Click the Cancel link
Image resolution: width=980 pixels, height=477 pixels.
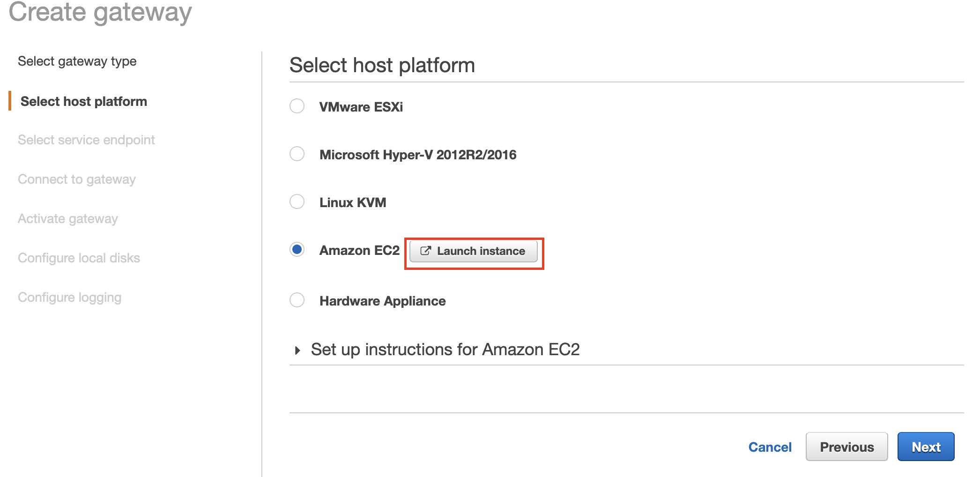pyautogui.click(x=770, y=447)
